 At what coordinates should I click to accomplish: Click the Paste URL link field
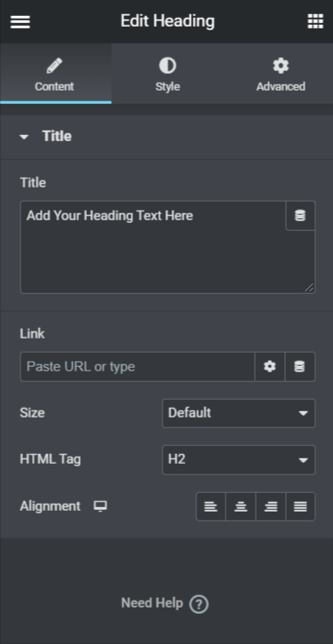click(x=138, y=366)
